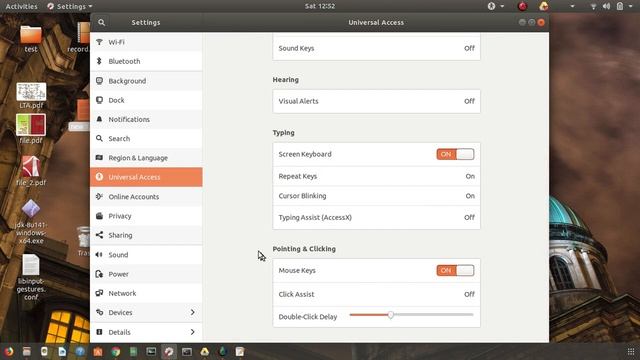Open the Privacy panel
The width and height of the screenshot is (640, 360).
click(x=146, y=216)
